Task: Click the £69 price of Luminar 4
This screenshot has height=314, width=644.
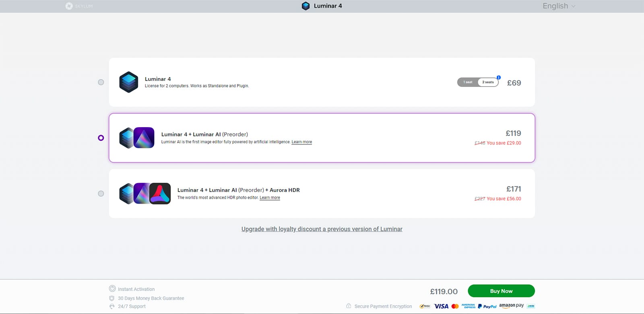Action: [514, 83]
